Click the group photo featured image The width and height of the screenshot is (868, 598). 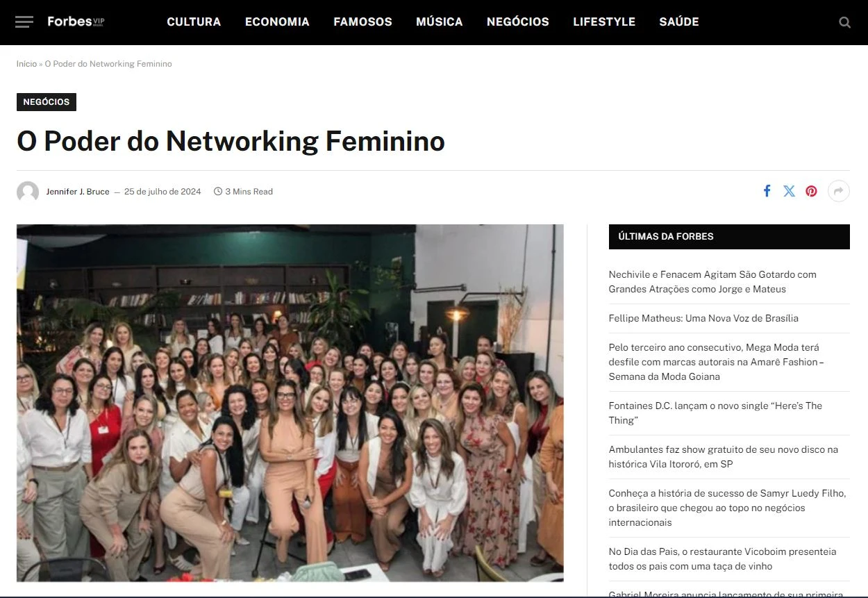(290, 403)
